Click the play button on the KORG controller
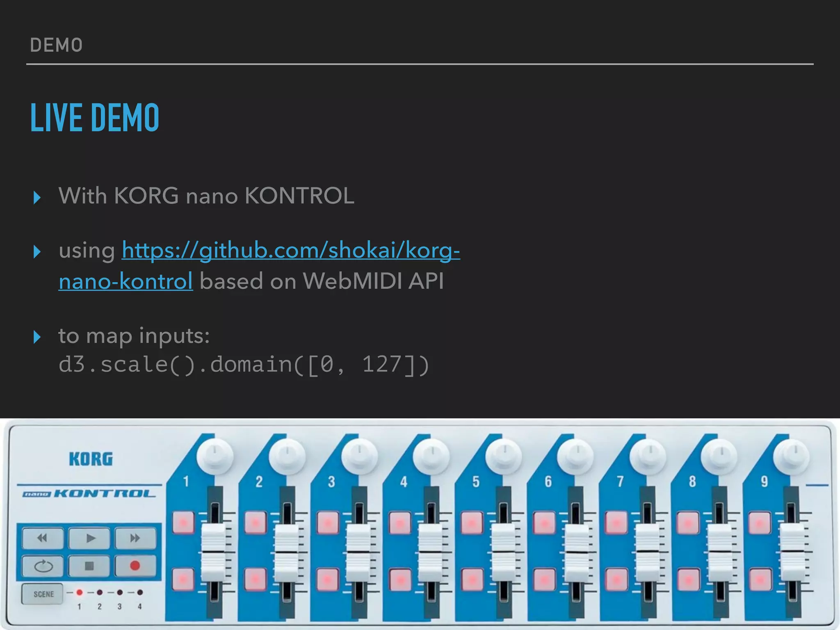This screenshot has height=630, width=840. click(89, 538)
